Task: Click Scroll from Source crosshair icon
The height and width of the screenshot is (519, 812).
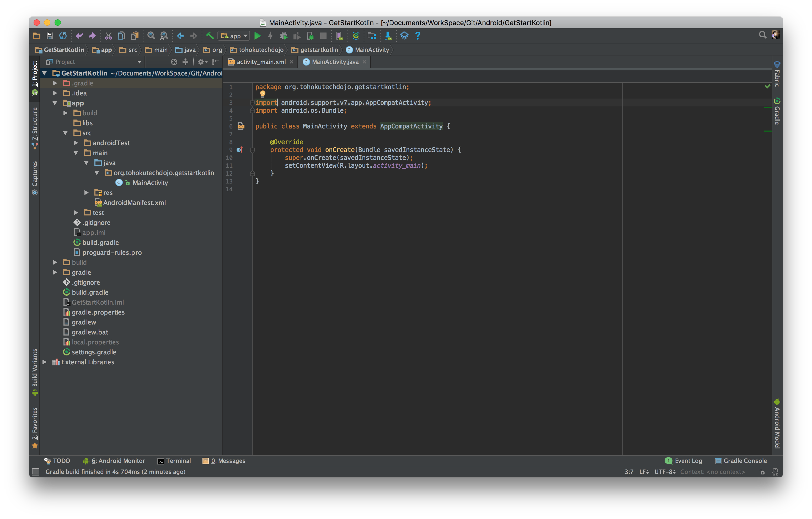Action: point(174,62)
